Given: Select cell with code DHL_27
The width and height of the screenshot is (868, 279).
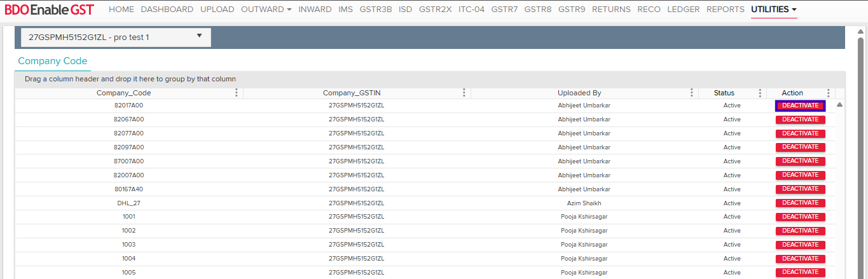Looking at the screenshot, I should pos(128,203).
